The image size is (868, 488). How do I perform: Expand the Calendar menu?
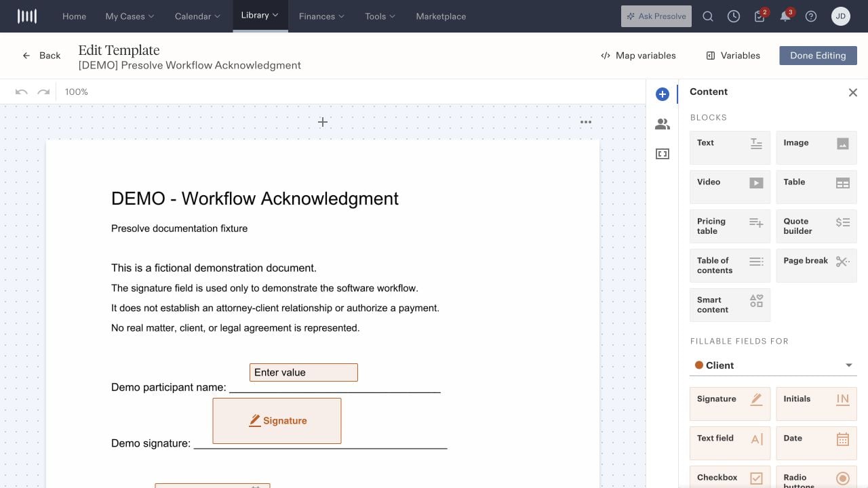pyautogui.click(x=197, y=16)
